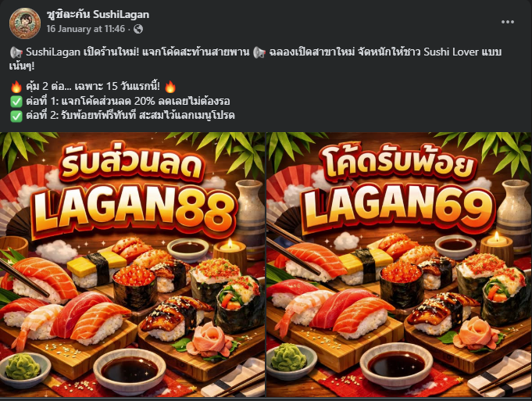The width and height of the screenshot is (532, 401).
Task: Open the LAGAN88 discount code image
Action: coord(132,264)
